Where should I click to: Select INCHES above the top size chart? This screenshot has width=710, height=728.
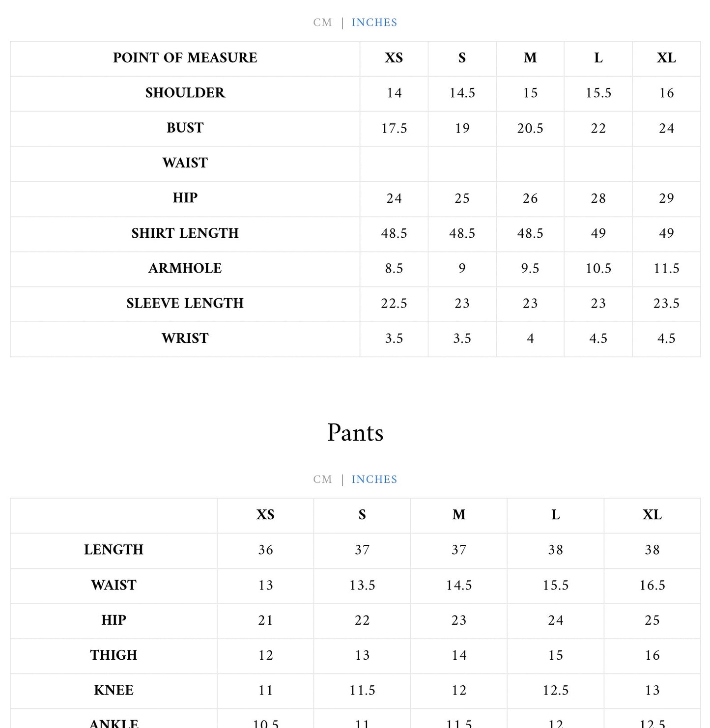[374, 23]
